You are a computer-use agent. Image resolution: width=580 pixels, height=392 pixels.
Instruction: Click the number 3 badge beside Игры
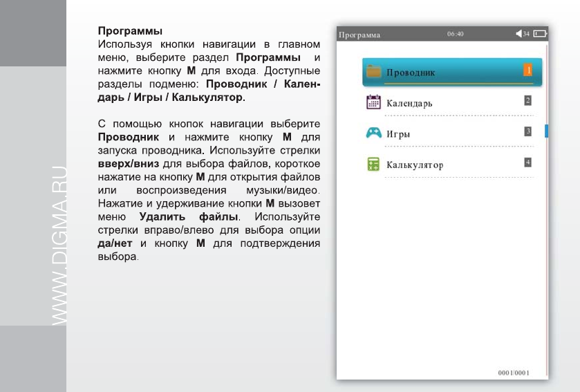point(528,131)
